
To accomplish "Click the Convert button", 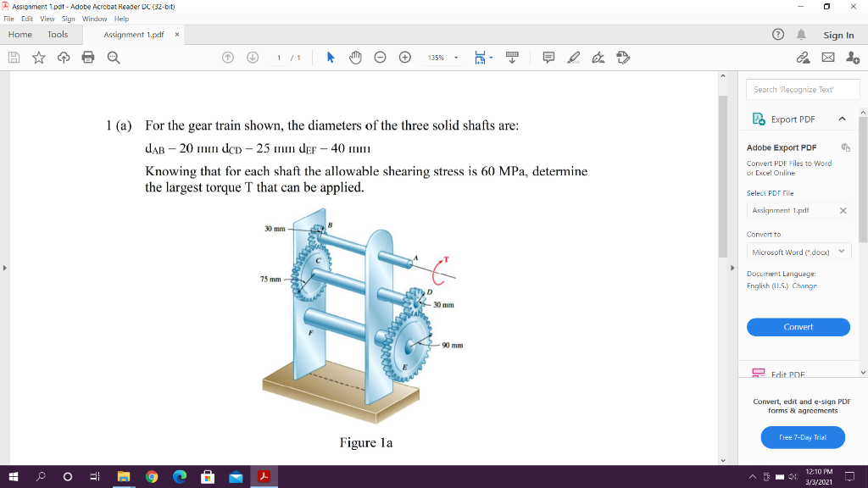I will coord(798,327).
